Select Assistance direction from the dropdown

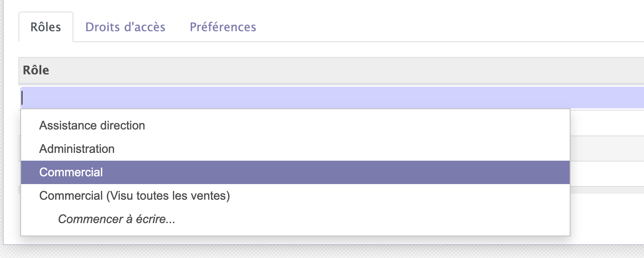92,125
